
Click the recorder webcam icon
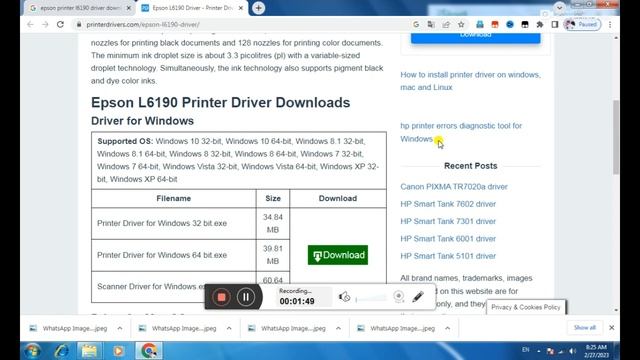(399, 296)
